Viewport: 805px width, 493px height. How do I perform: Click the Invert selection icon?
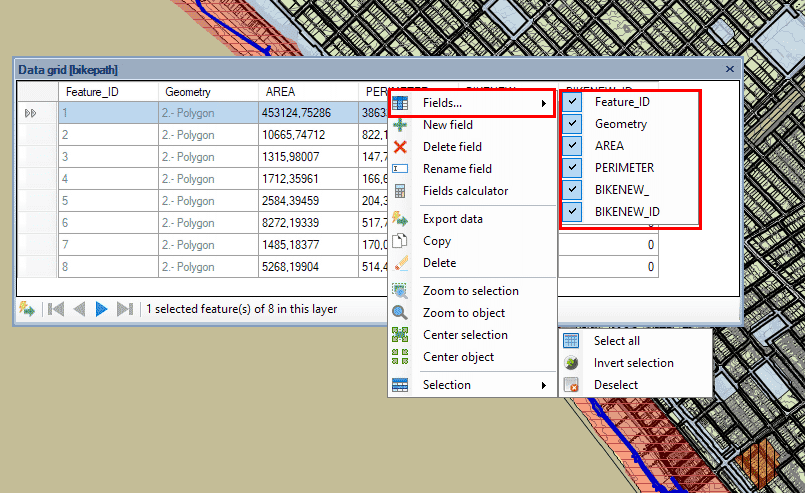[x=572, y=363]
